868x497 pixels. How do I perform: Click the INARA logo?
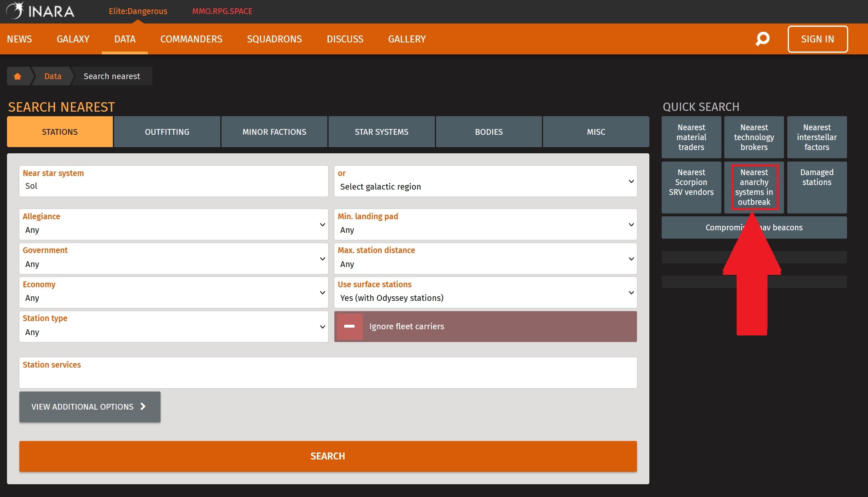point(40,11)
